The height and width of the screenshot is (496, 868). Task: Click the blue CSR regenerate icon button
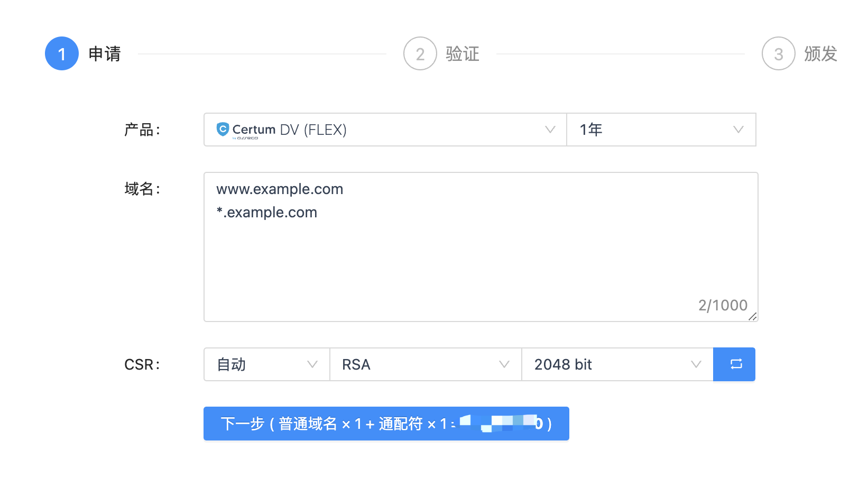click(x=734, y=364)
